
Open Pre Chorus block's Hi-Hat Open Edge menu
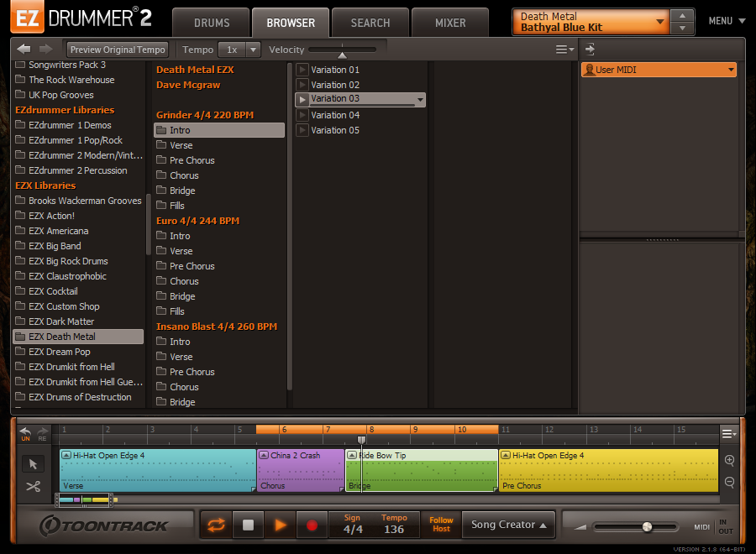point(506,455)
